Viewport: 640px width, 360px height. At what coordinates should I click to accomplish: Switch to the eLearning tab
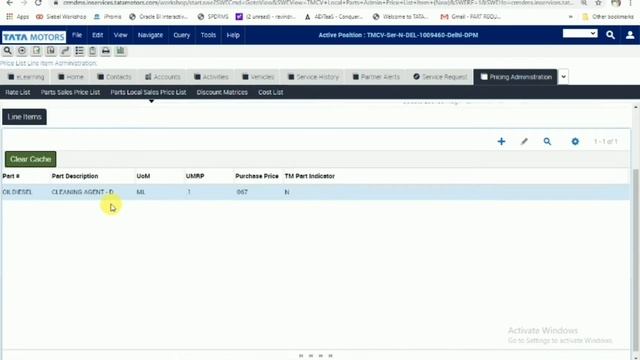(x=26, y=77)
